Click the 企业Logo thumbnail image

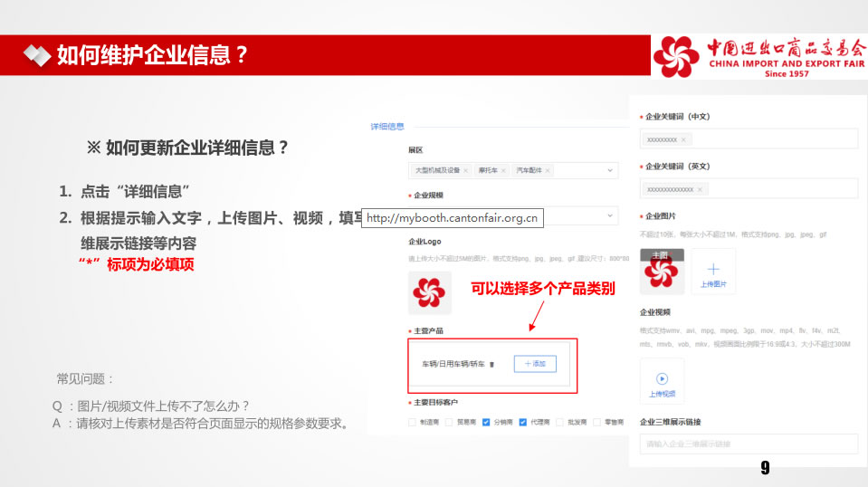430,292
